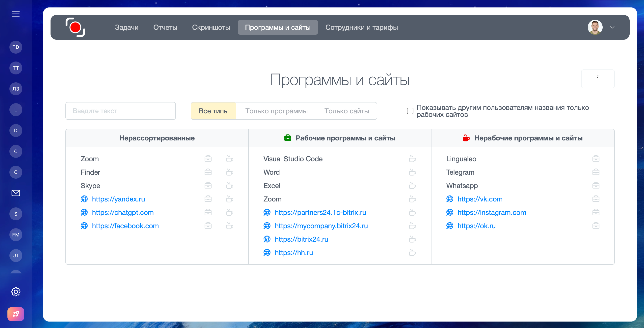644x328 pixels.
Task: Mark Zoom as work program via briefcase icon
Action: (x=208, y=159)
